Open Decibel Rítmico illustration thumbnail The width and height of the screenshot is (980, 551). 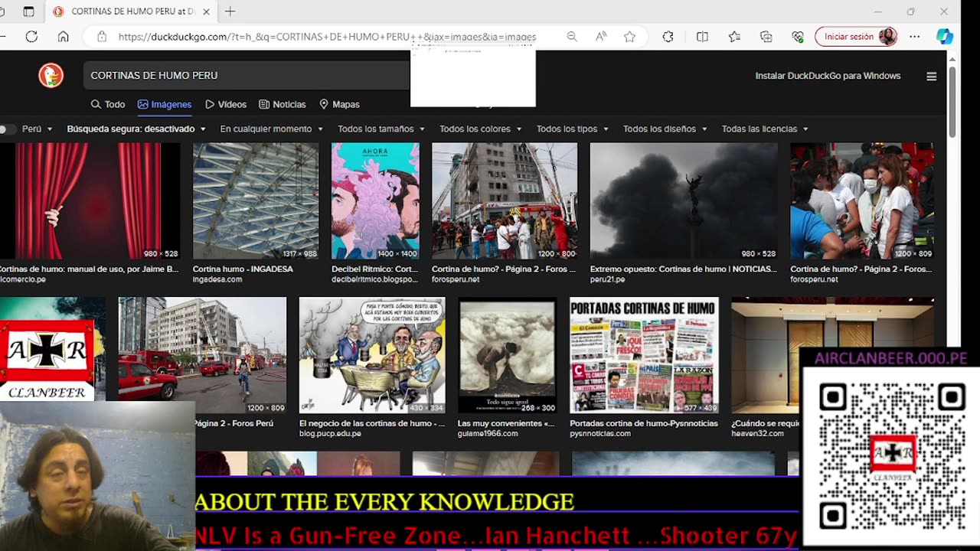(375, 201)
